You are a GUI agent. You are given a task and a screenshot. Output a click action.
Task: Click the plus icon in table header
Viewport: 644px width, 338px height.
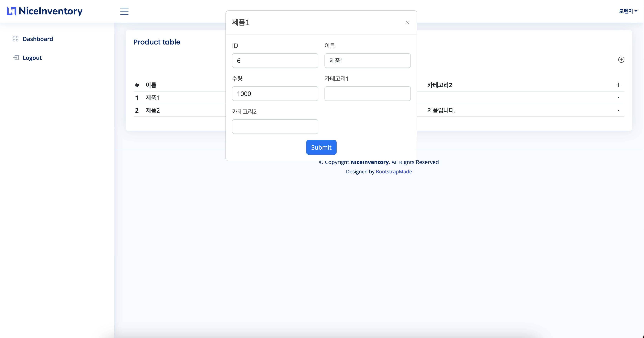coord(618,85)
